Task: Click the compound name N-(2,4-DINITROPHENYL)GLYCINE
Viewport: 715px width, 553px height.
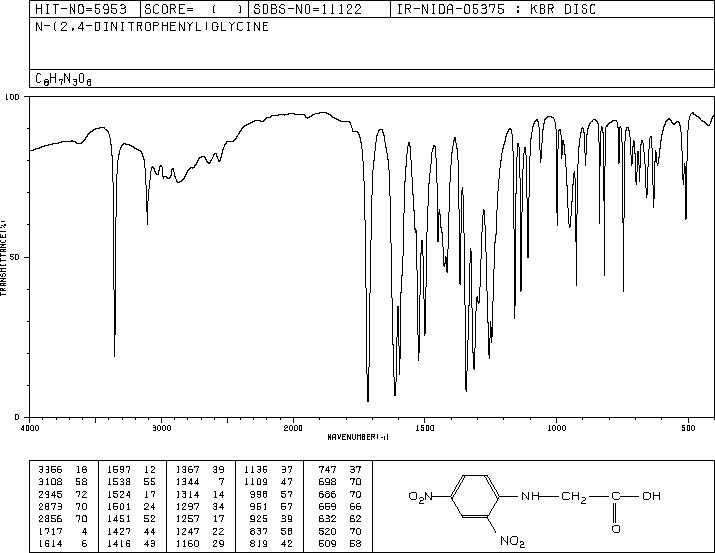Action: click(152, 27)
